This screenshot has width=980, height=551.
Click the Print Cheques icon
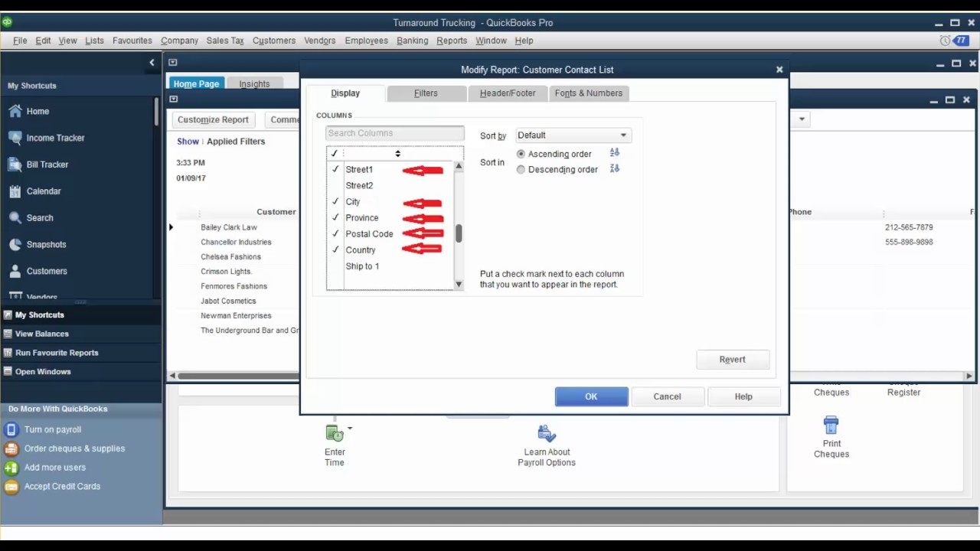pos(831,425)
